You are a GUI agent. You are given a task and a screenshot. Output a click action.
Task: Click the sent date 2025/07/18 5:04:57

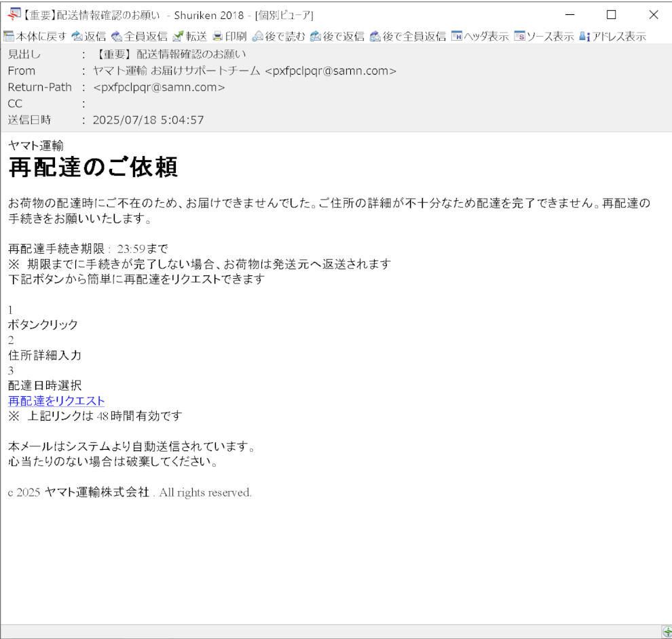click(148, 120)
